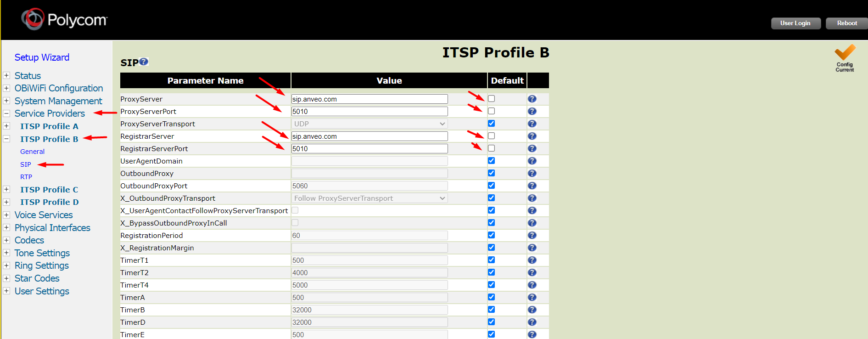Open Star Codes section
868x339 pixels.
coord(37,278)
